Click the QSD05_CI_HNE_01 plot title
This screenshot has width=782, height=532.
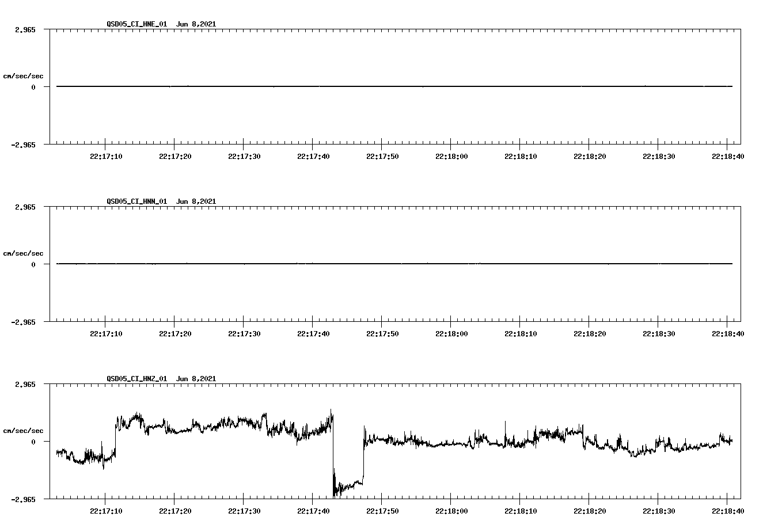point(161,24)
